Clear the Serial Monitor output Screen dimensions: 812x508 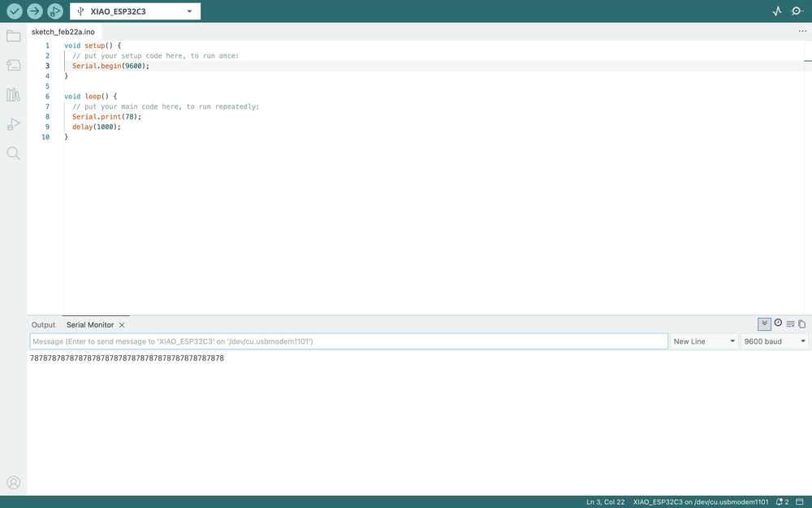[x=790, y=324]
